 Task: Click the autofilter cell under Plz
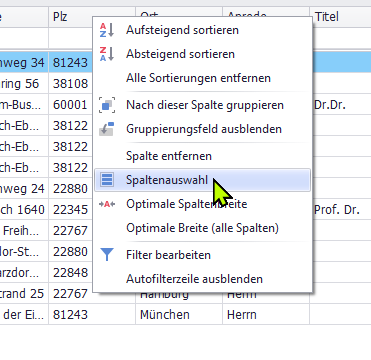71,38
